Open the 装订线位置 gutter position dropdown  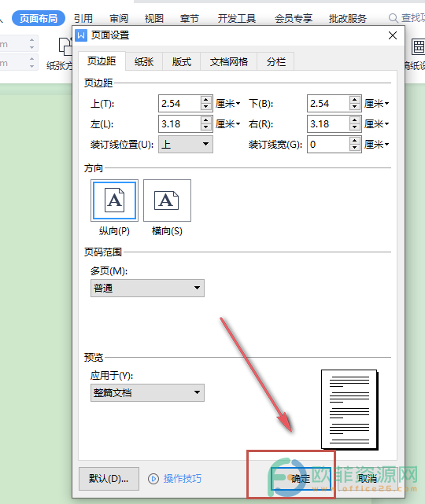click(186, 145)
